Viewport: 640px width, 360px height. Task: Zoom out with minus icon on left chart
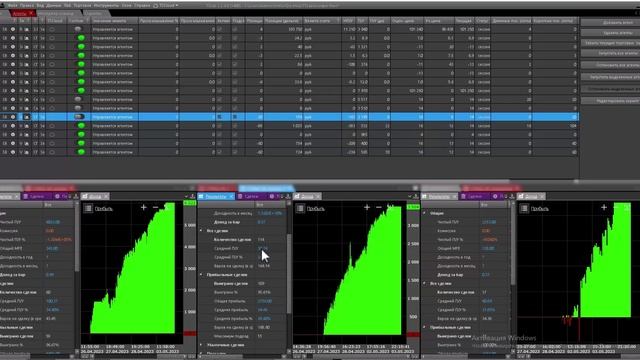(155, 208)
